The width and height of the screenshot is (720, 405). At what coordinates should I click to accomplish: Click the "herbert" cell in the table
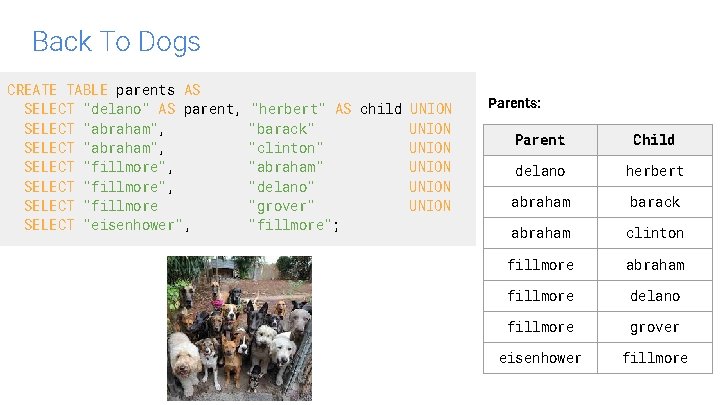[654, 171]
